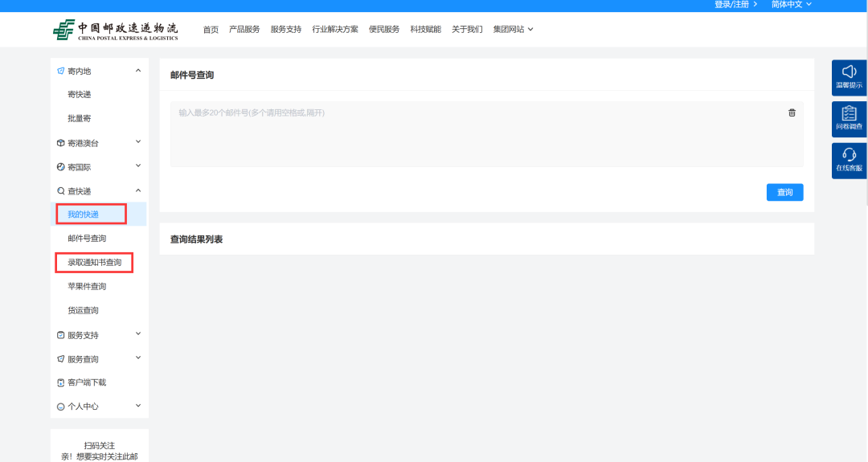Expand the 寄港澳台 section chevron
The height and width of the screenshot is (462, 868).
[138, 142]
